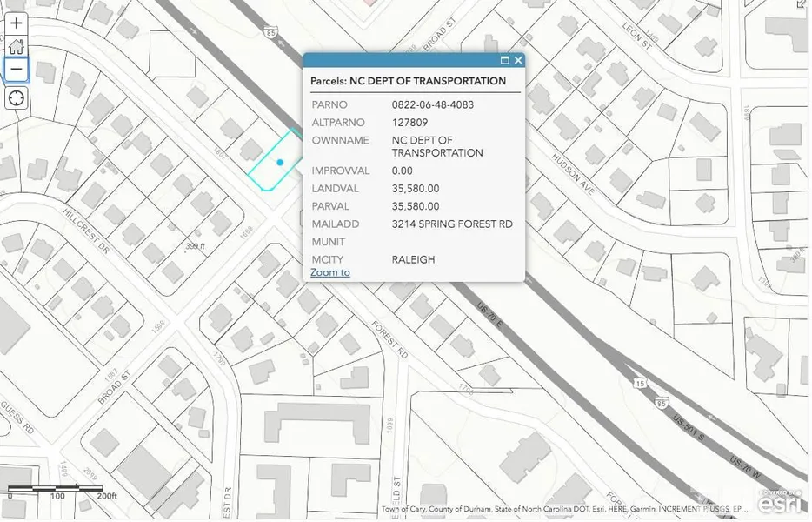Reset map with the home extent button
Image resolution: width=812 pixels, height=522 pixels.
(16, 46)
